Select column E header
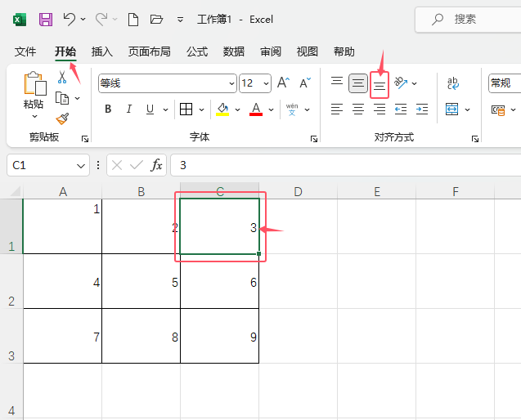Image resolution: width=521 pixels, height=420 pixels. [377, 191]
